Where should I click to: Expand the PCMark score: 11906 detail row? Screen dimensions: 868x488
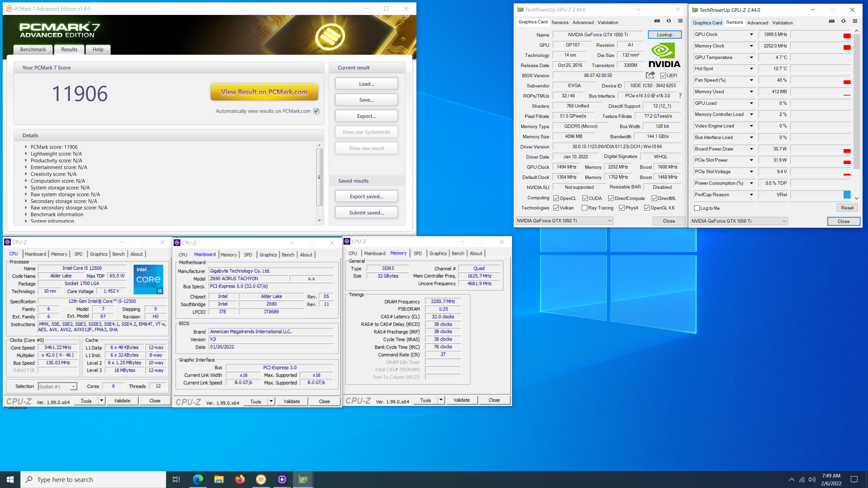(26, 147)
